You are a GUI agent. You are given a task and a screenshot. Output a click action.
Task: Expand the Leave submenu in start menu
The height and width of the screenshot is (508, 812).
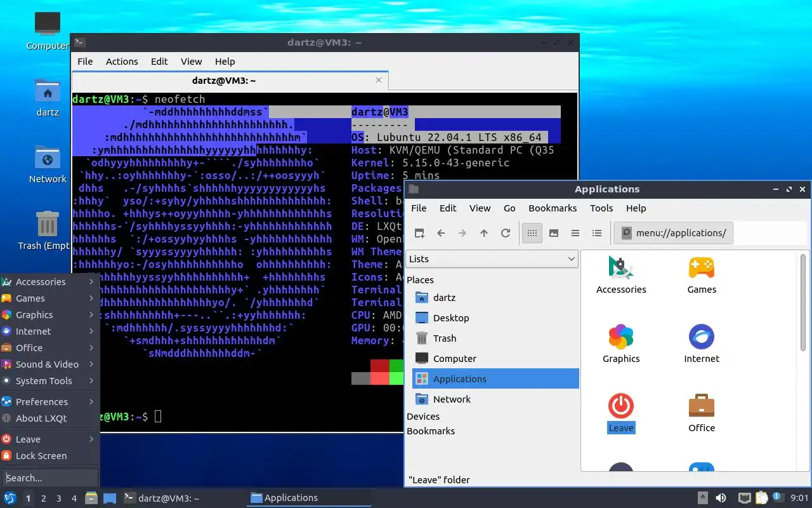(x=49, y=439)
